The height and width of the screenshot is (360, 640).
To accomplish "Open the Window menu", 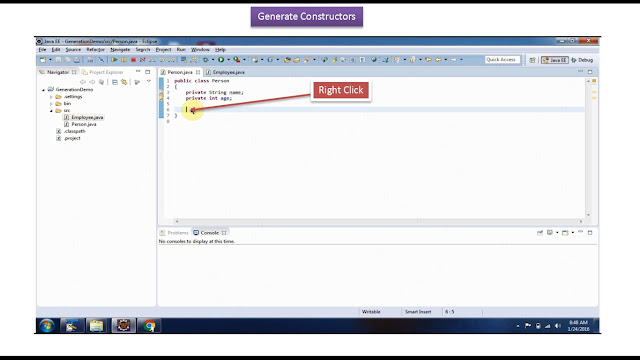I will [200, 49].
